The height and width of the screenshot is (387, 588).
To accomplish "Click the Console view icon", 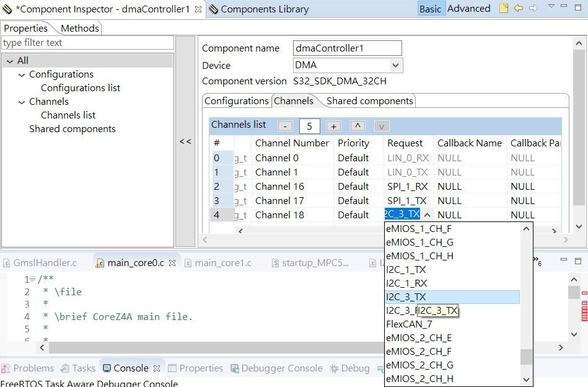I will tap(107, 368).
